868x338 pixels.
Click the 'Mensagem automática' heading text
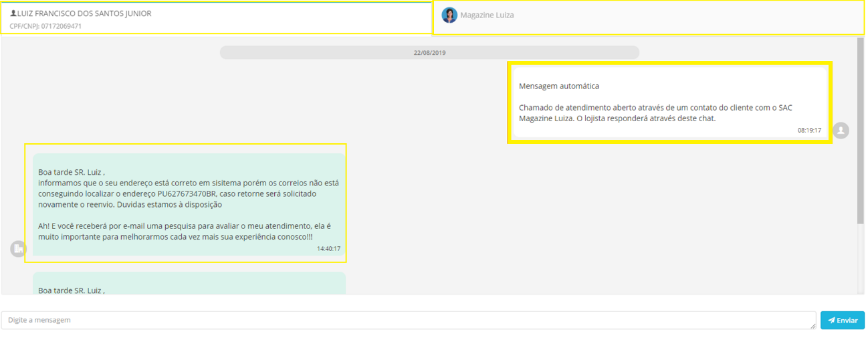click(x=559, y=86)
